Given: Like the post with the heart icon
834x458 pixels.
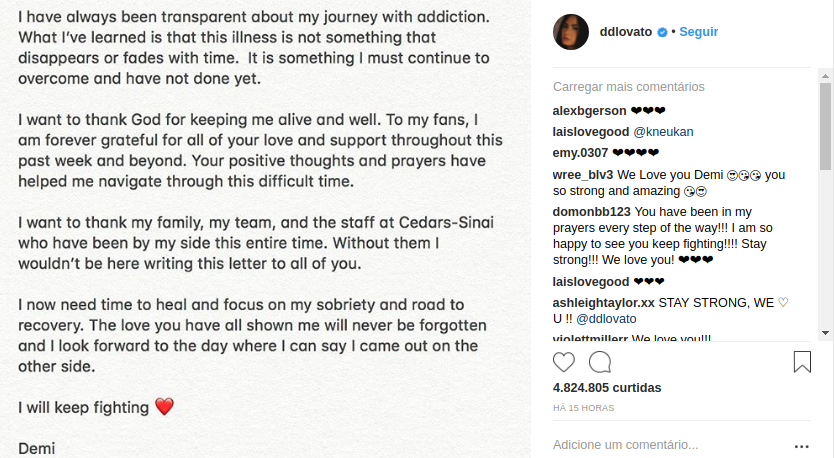Looking at the screenshot, I should (564, 361).
